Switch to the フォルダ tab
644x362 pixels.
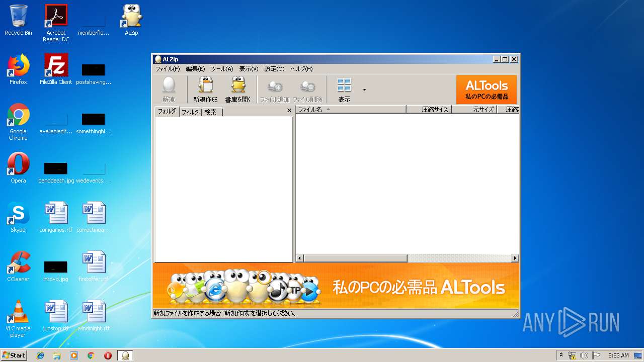click(167, 112)
